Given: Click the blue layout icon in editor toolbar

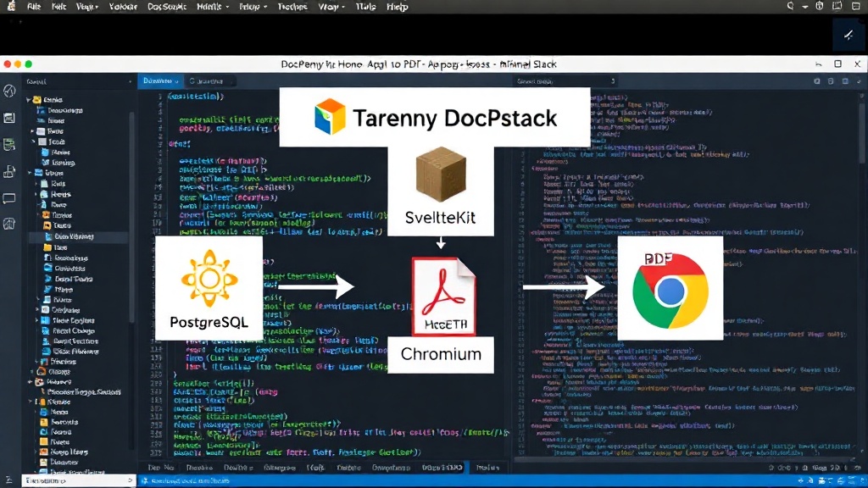Looking at the screenshot, I should click(x=845, y=81).
